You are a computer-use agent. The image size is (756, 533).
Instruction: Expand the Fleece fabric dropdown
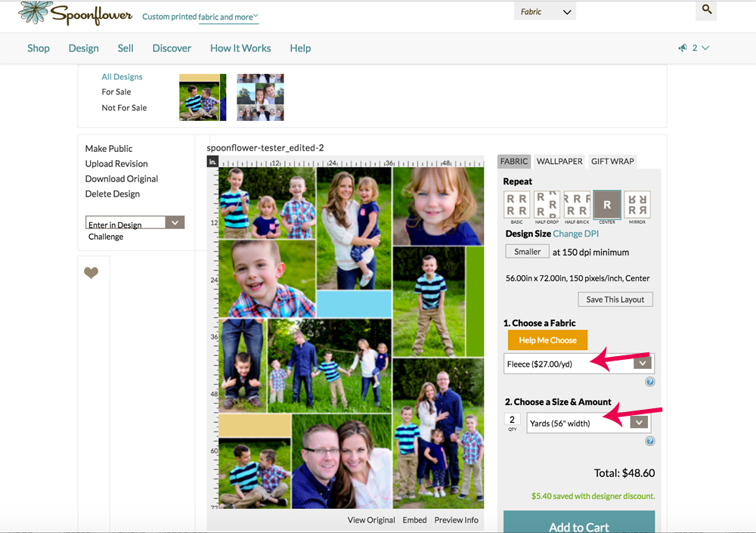click(x=642, y=364)
